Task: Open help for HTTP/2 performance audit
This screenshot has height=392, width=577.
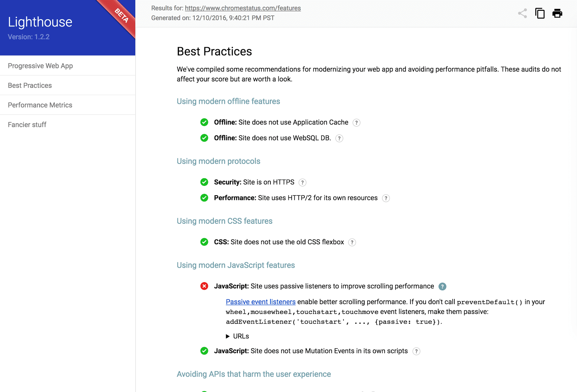Action: [x=386, y=198]
